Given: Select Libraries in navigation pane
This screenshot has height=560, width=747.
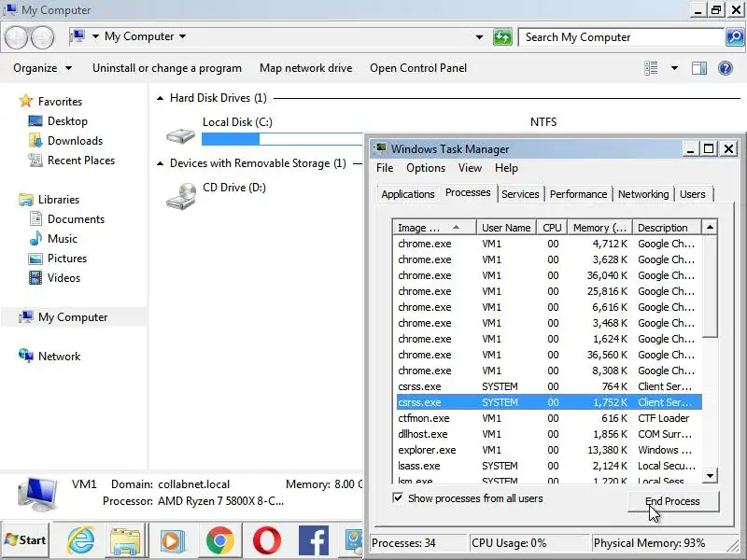Looking at the screenshot, I should pos(59,200).
